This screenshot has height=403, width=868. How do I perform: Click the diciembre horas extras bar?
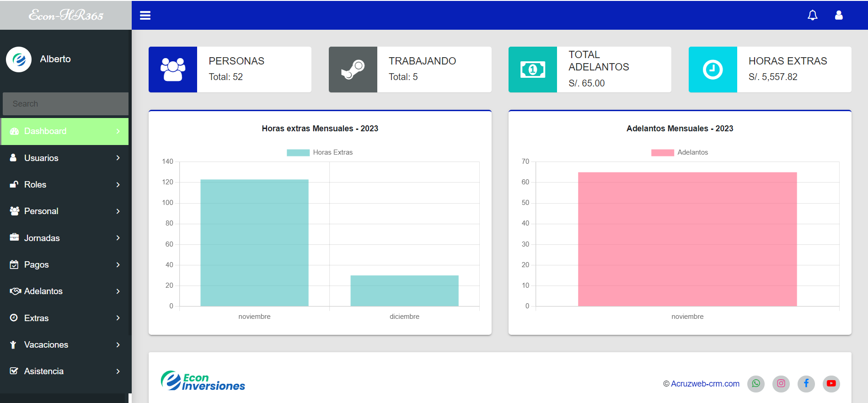pos(404,291)
